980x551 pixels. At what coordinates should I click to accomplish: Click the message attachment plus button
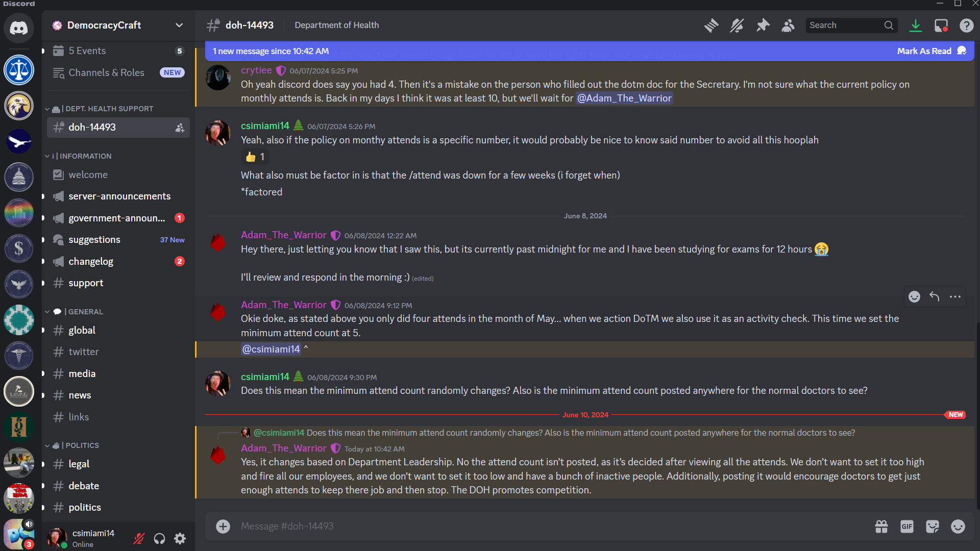(x=223, y=526)
